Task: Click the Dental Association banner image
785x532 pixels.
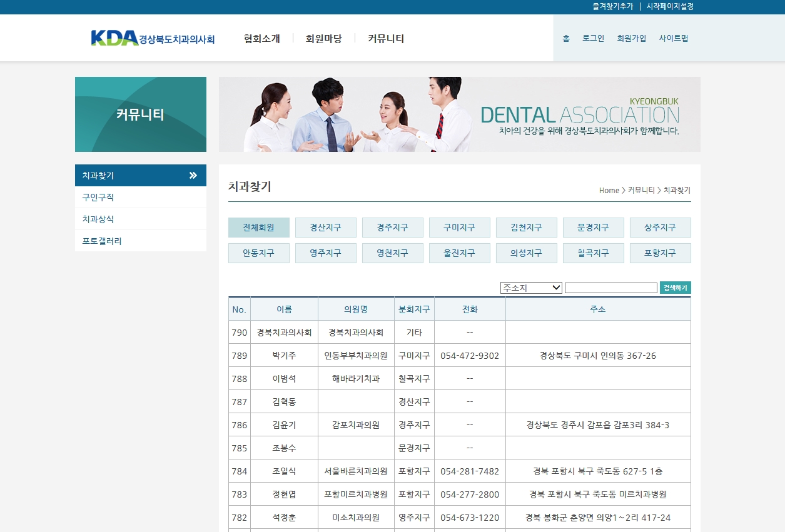Action: click(x=460, y=114)
